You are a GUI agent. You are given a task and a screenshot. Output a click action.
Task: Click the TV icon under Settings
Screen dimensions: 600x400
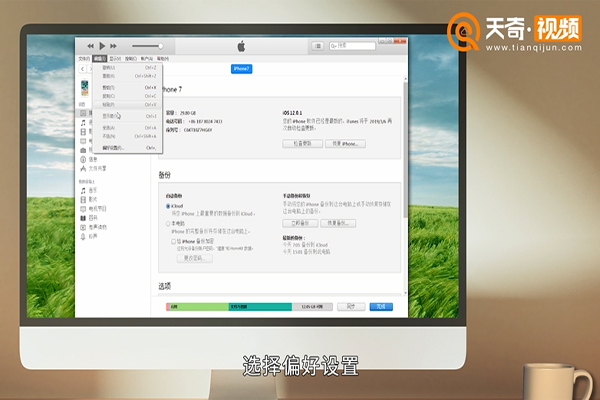[83, 141]
